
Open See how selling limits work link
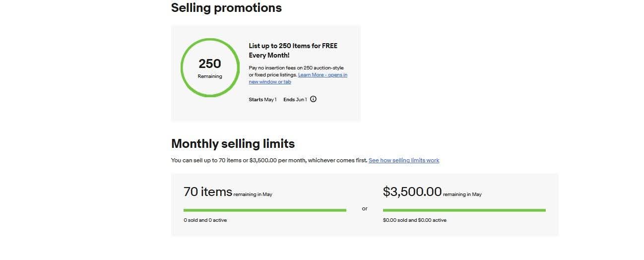(404, 160)
